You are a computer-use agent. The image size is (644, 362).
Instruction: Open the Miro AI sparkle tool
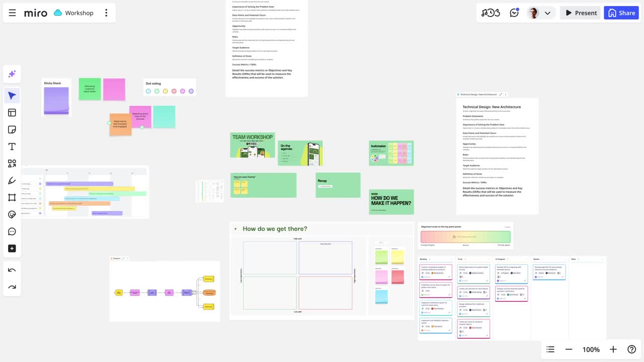pos(12,74)
